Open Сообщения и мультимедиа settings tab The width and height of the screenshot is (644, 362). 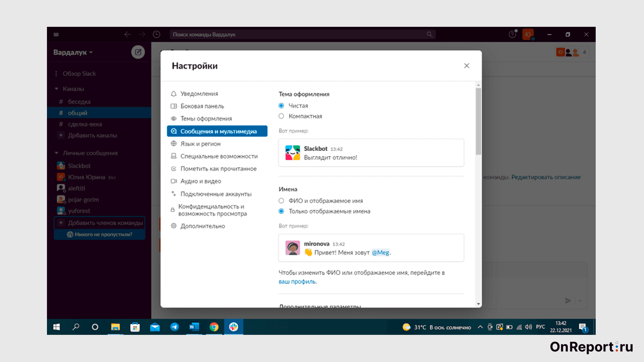pyautogui.click(x=217, y=131)
